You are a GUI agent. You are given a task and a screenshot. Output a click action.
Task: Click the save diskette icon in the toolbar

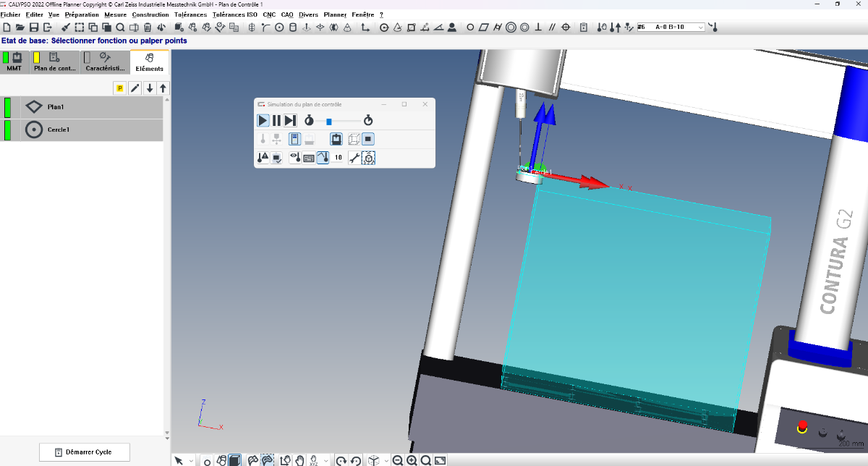point(34,27)
